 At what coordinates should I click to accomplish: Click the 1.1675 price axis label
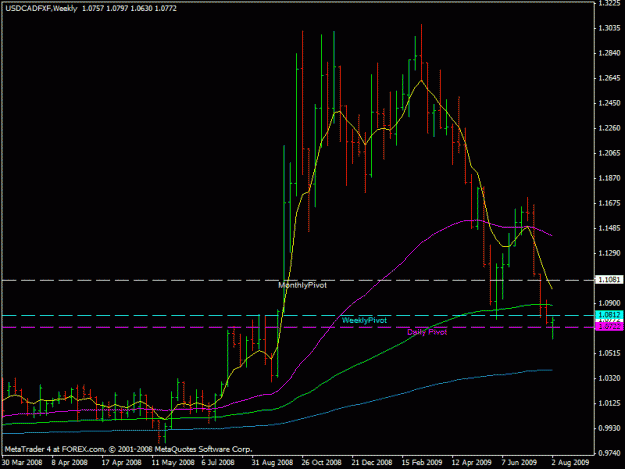pyautogui.click(x=609, y=204)
